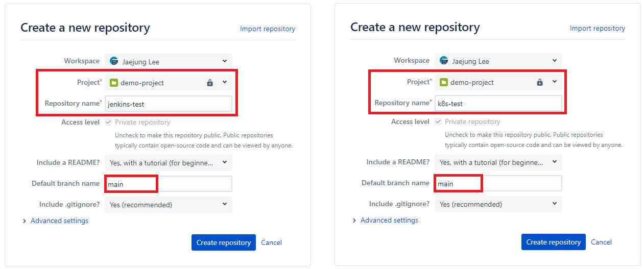Click Import repository link in the jenkins-test form
This screenshot has height=269, width=644.
268,29
